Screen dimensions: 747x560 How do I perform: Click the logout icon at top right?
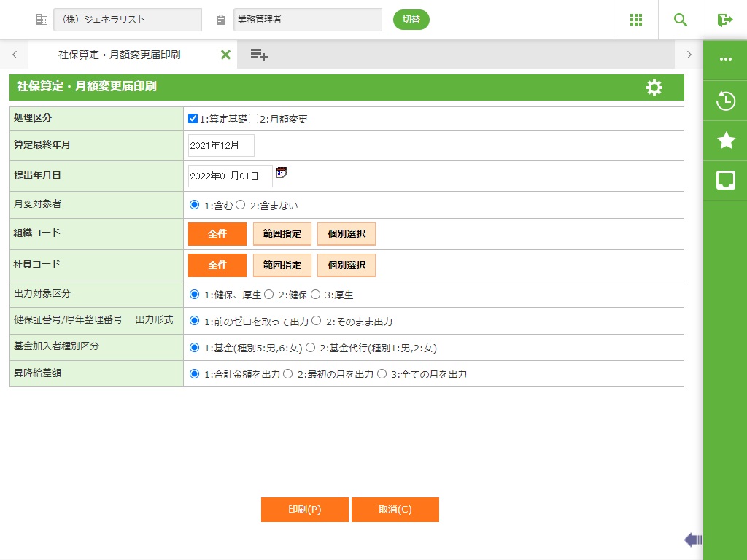[724, 20]
